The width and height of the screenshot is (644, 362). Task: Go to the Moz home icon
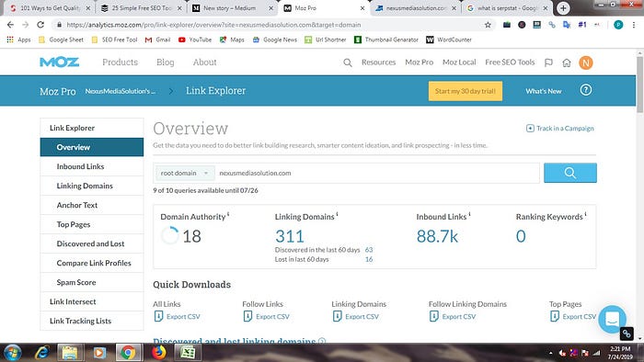tap(567, 62)
